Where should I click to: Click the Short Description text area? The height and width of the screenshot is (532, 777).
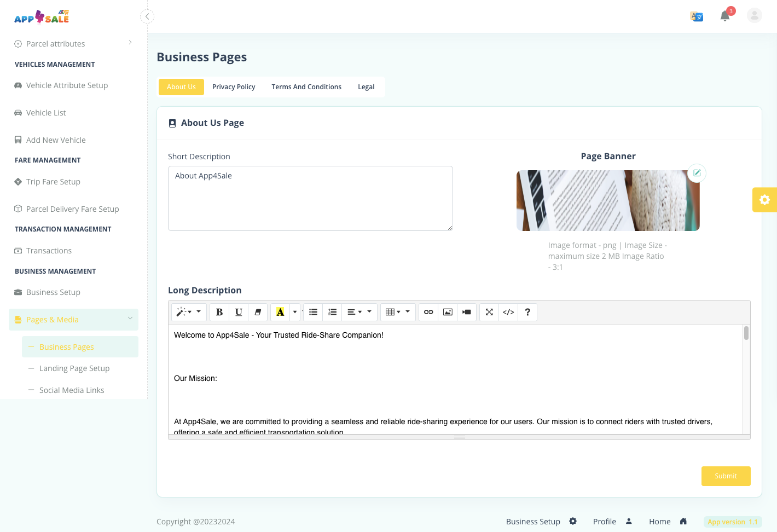pyautogui.click(x=310, y=198)
